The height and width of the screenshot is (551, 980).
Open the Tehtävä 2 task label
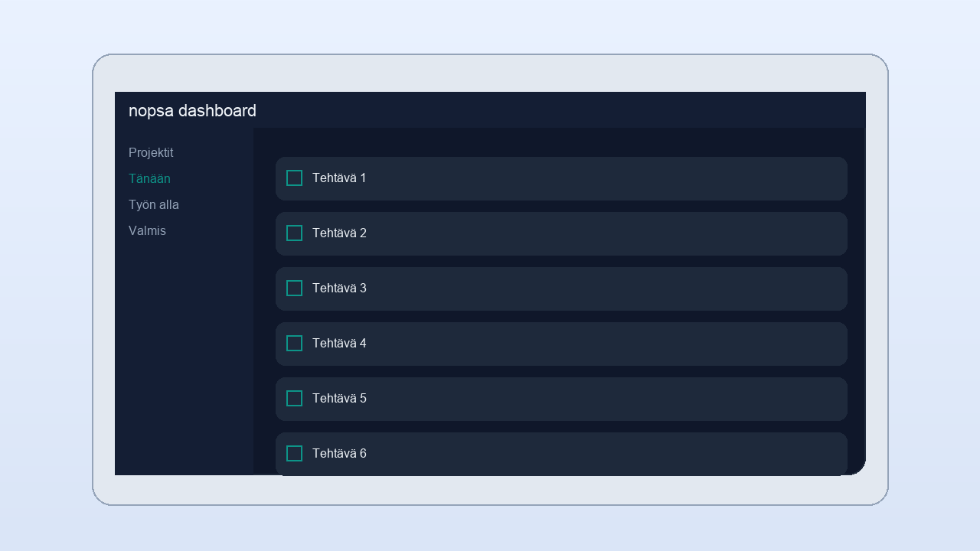(339, 233)
